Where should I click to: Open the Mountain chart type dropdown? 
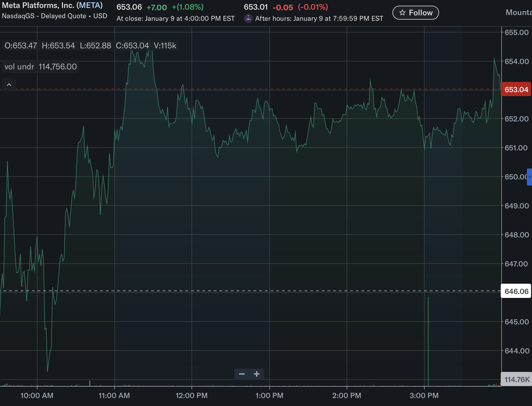[518, 13]
